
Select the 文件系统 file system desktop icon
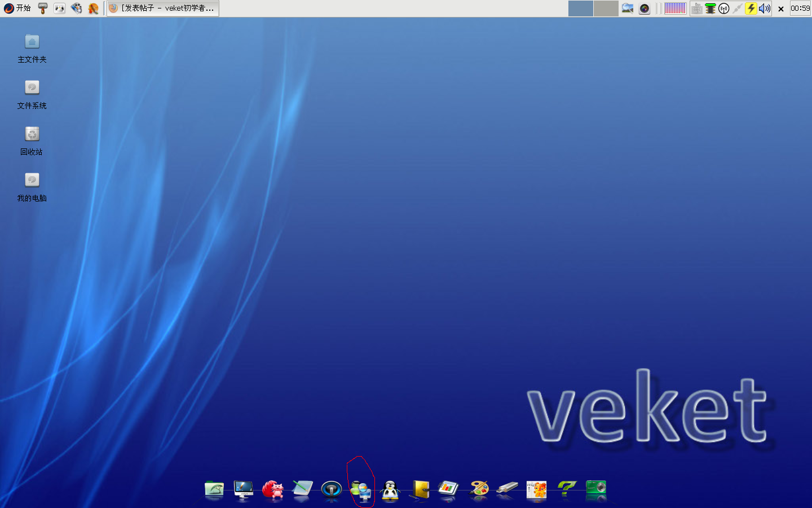tap(32, 95)
